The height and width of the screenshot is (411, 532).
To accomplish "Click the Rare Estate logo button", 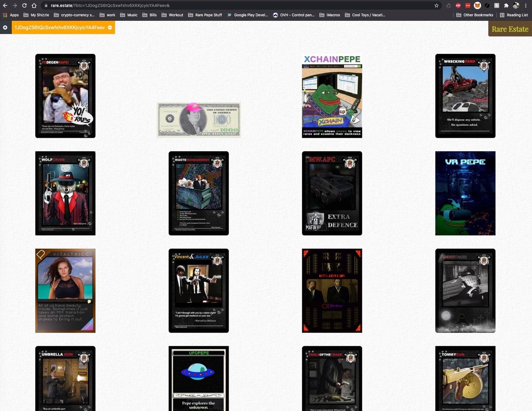I will tap(510, 29).
